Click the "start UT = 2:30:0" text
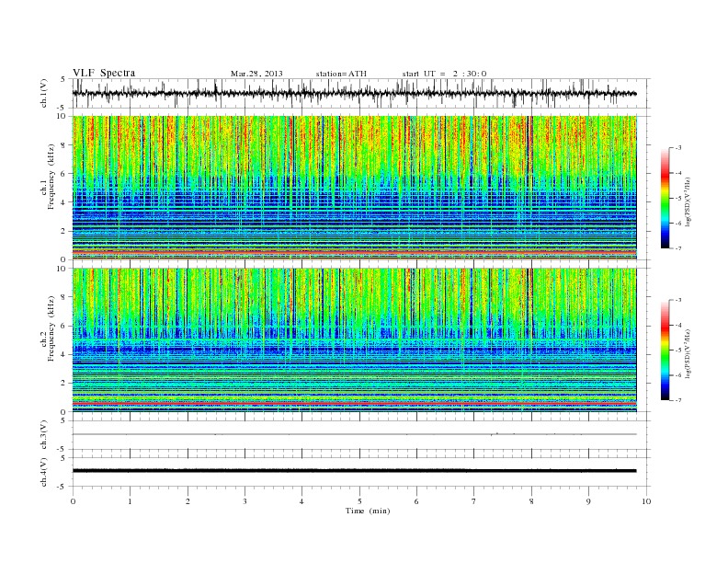The height and width of the screenshot is (563, 728). click(444, 74)
